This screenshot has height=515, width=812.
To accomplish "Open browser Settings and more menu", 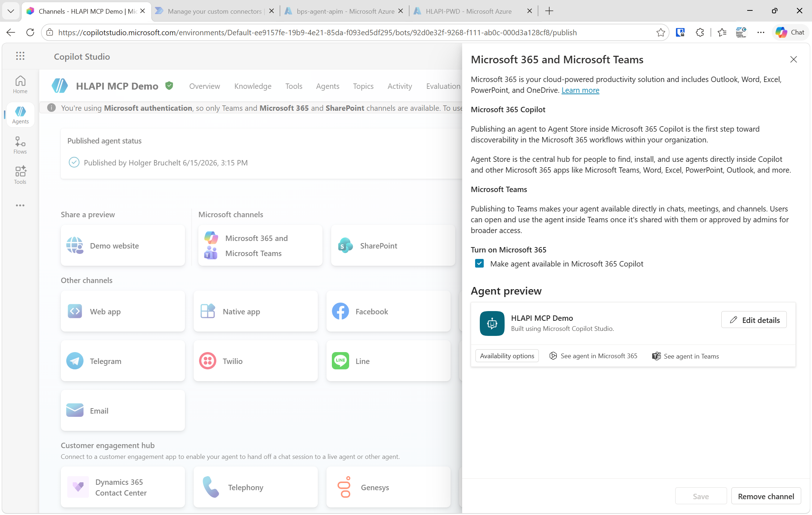I will [x=761, y=32].
